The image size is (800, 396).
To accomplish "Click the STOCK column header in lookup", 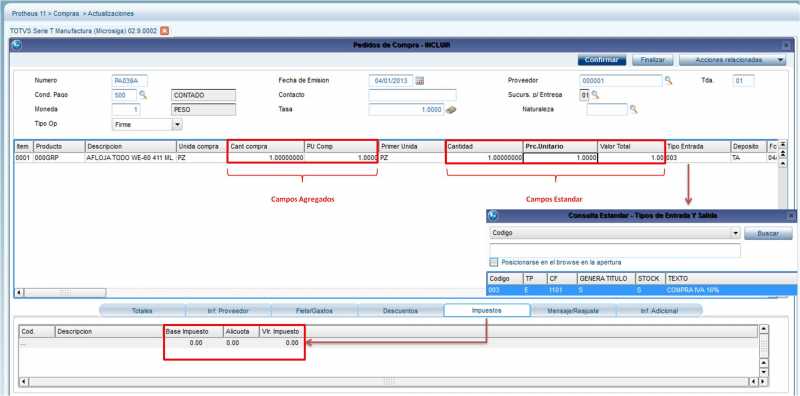I will tap(651, 279).
